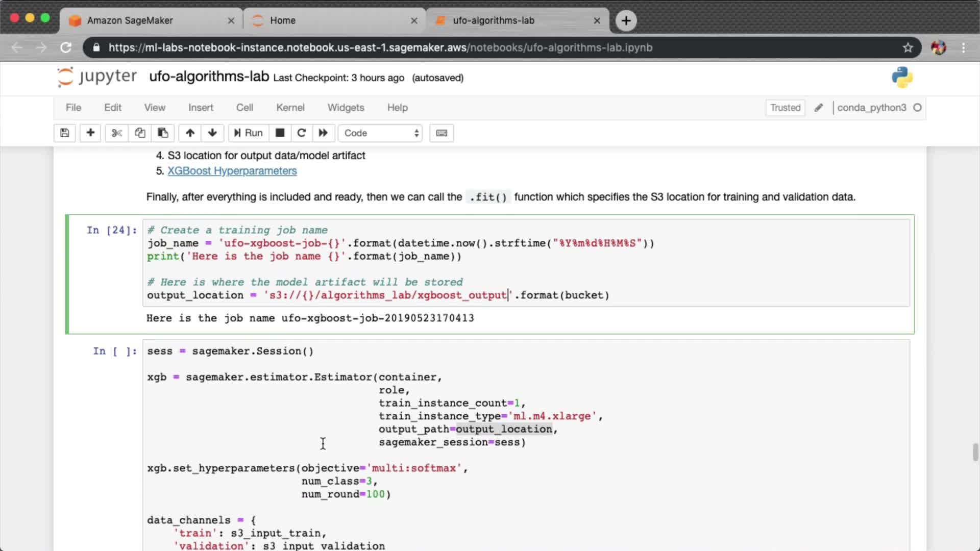Insert cell below with plus icon
Viewport: 980px width, 551px height.
coord(90,133)
